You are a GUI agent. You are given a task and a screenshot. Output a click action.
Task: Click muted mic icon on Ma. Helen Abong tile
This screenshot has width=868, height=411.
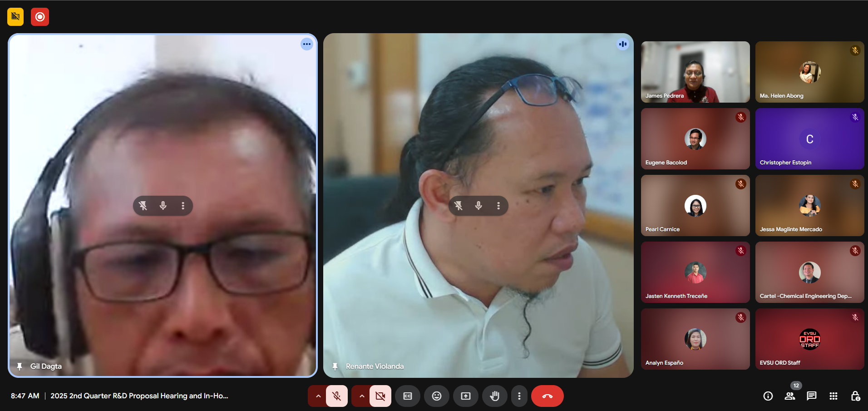(x=855, y=50)
